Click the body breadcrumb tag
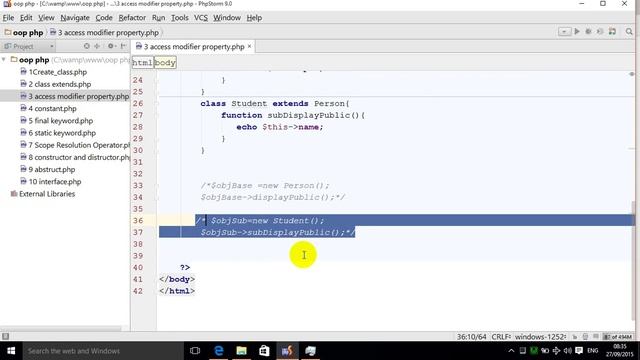Image resolution: width=640 pixels, height=360 pixels. pyautogui.click(x=165, y=63)
